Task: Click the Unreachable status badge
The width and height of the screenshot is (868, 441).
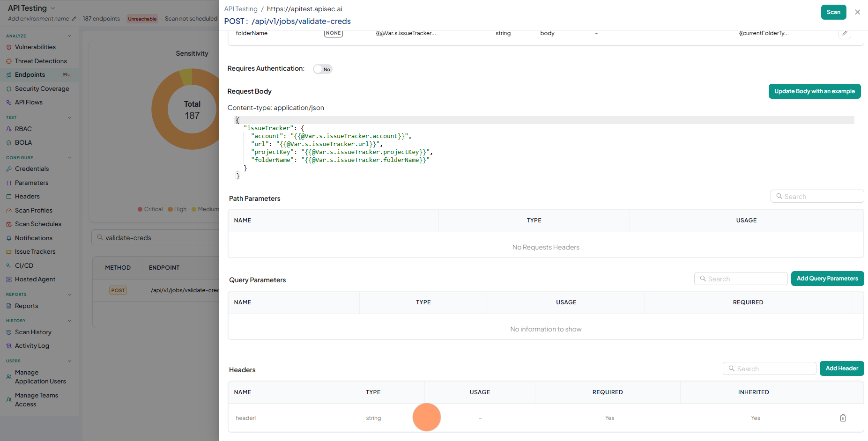Action: 142,19
